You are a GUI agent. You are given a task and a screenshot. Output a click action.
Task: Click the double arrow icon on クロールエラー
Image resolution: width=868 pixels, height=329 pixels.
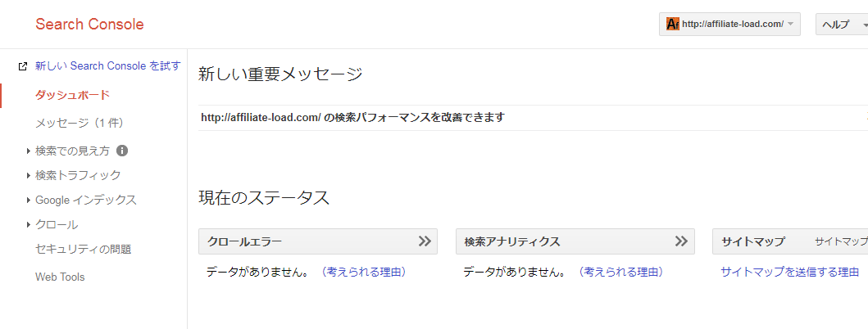[424, 241]
